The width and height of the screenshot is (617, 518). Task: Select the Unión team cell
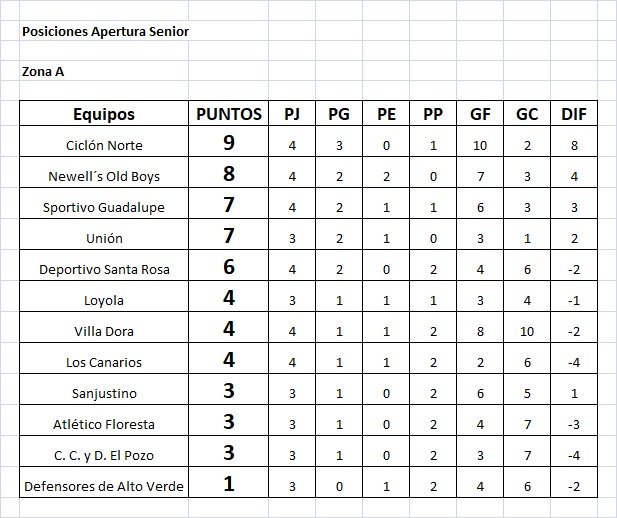coord(104,235)
